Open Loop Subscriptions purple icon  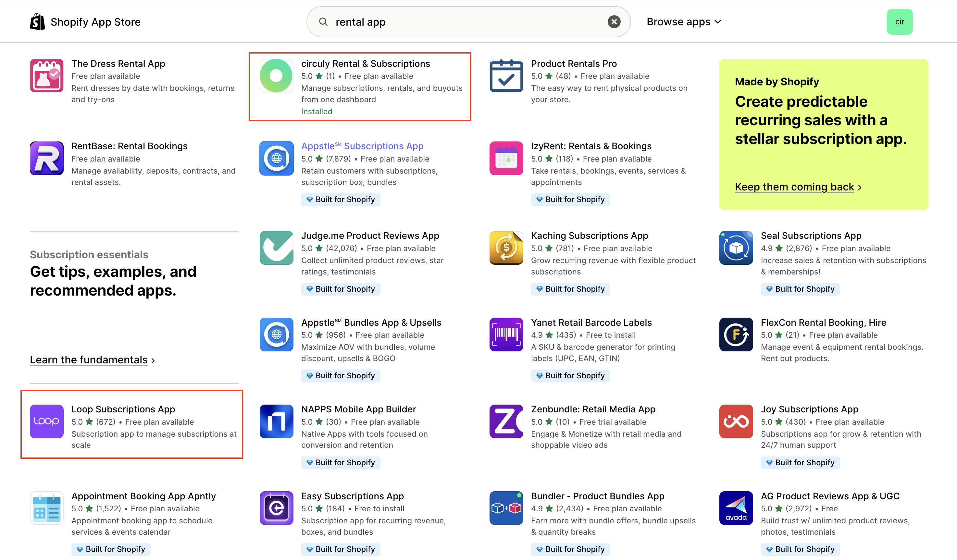[47, 421]
